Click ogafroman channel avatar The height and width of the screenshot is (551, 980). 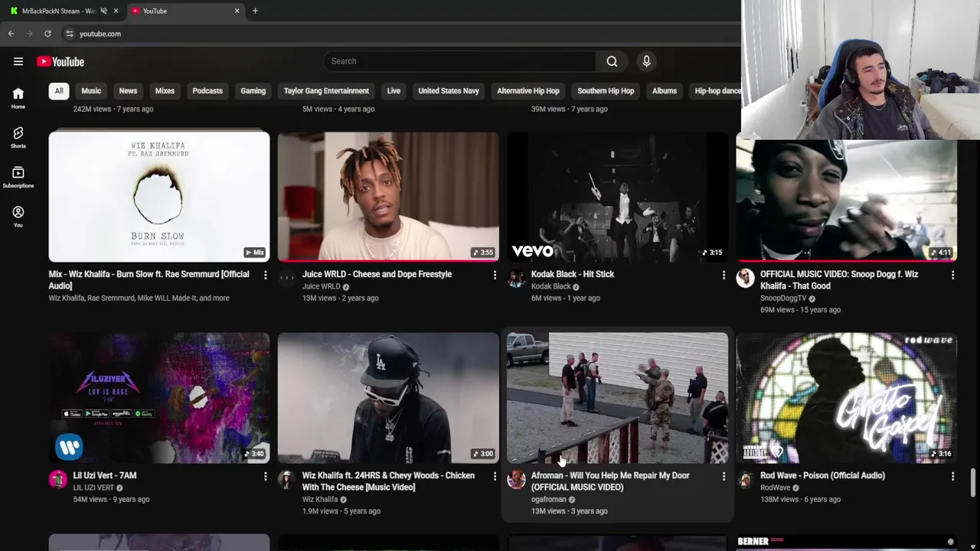(516, 479)
